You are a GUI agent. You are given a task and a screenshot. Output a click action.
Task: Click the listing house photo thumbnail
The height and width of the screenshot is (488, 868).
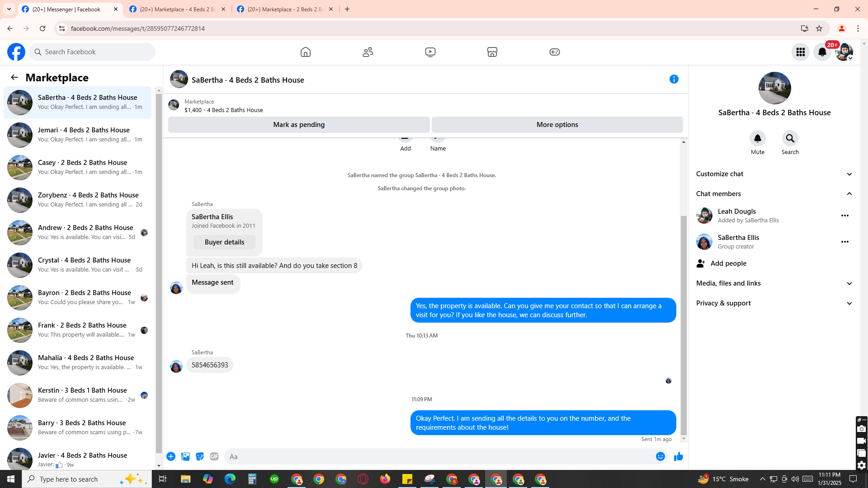(174, 105)
